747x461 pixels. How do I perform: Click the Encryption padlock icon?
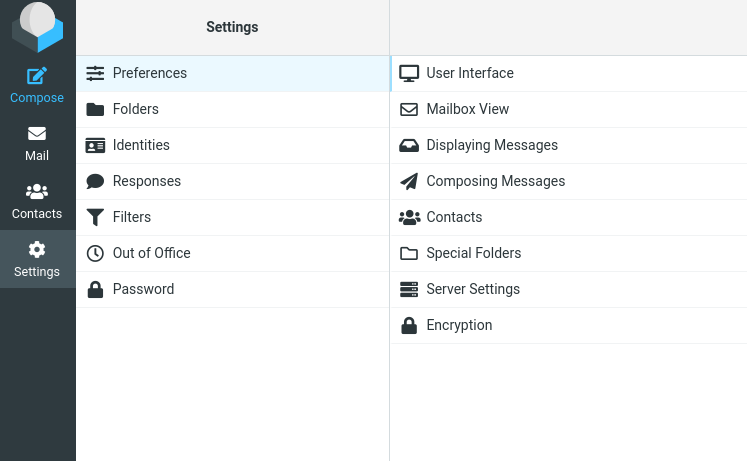(408, 325)
